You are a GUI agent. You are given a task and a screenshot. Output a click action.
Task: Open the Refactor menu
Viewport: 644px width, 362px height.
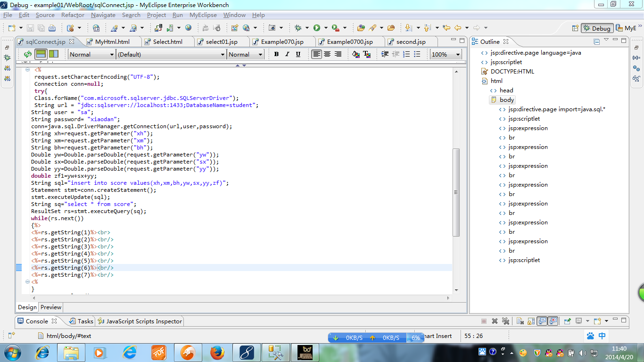tap(73, 15)
